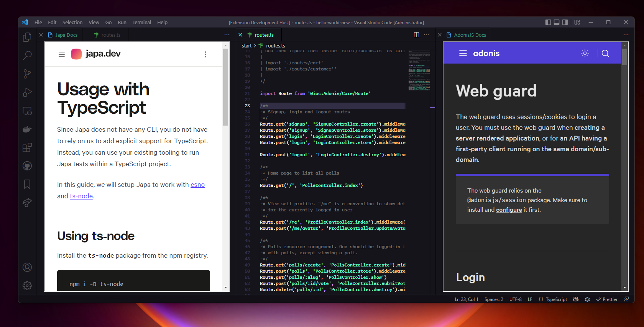Close the routes.ts editor tab
This screenshot has height=327, width=644.
pyautogui.click(x=240, y=35)
